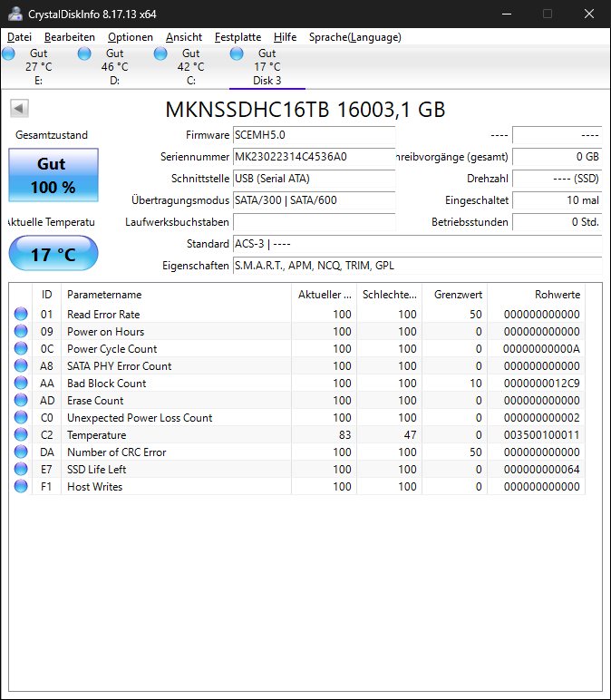Open the Optionen menu

131,37
